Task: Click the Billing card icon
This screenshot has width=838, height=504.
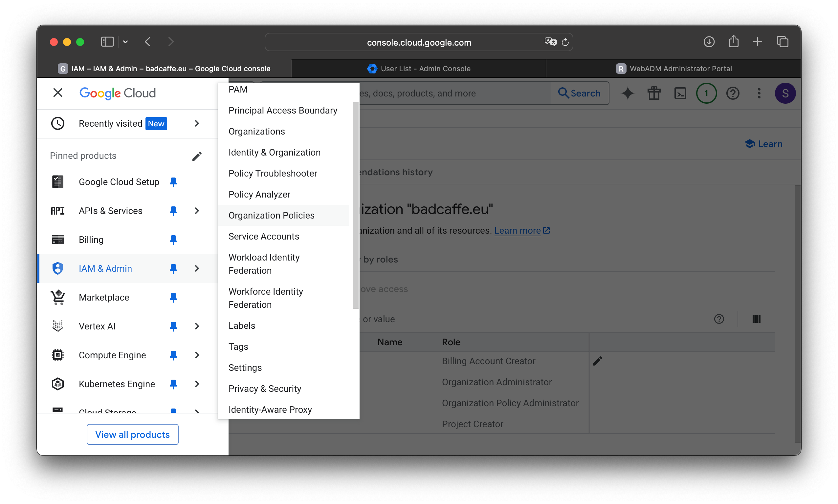Action: [x=58, y=240]
